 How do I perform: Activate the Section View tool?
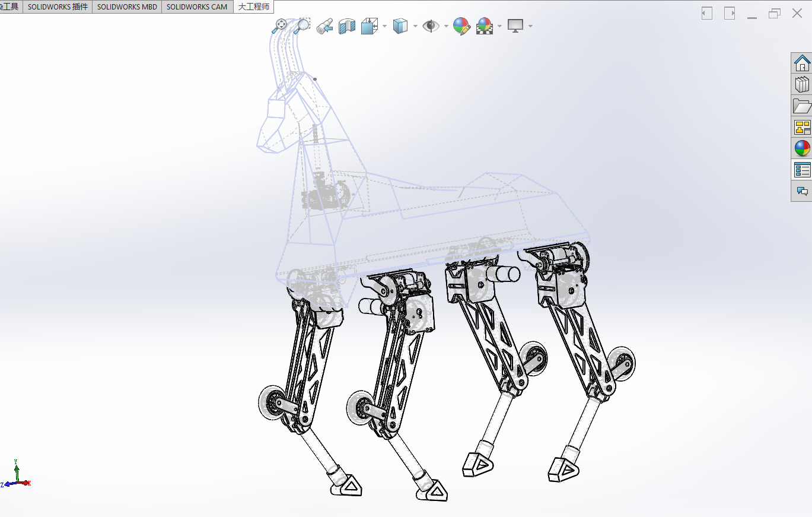click(347, 26)
